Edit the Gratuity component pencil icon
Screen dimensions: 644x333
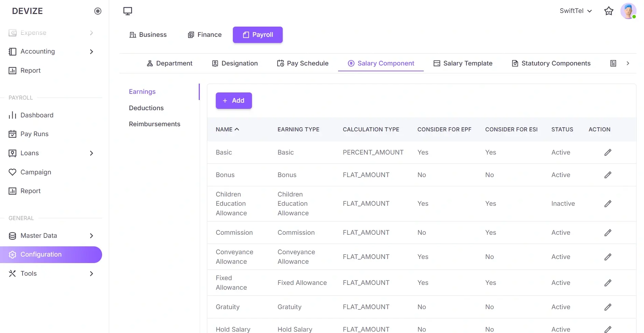[x=608, y=307]
